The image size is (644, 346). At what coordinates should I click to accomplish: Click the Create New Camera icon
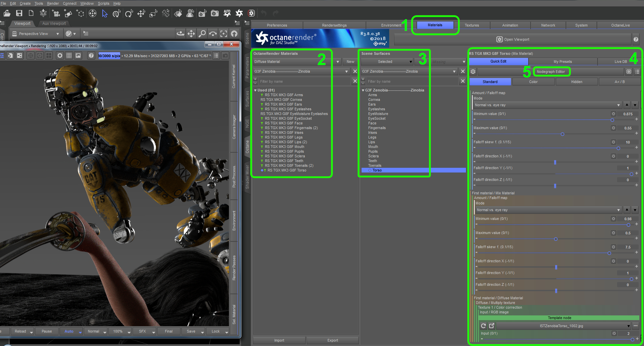point(56,13)
